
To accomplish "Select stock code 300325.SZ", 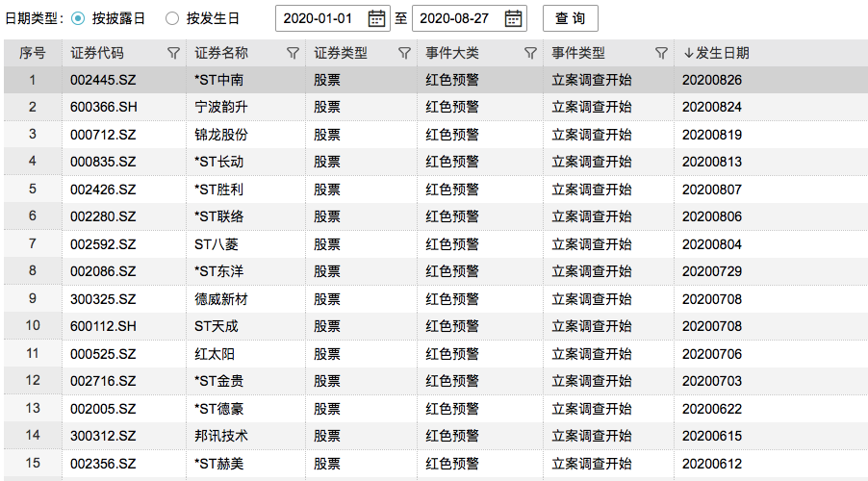I will click(103, 299).
